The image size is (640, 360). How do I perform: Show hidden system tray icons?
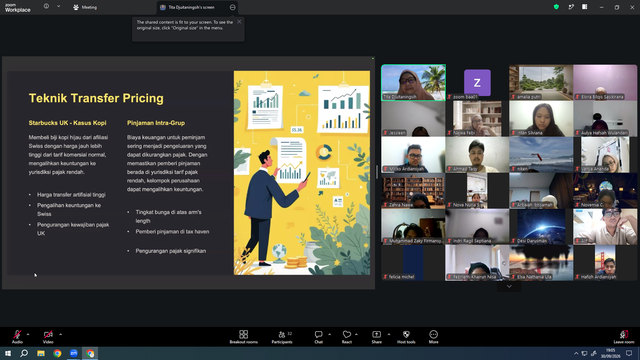point(576,353)
